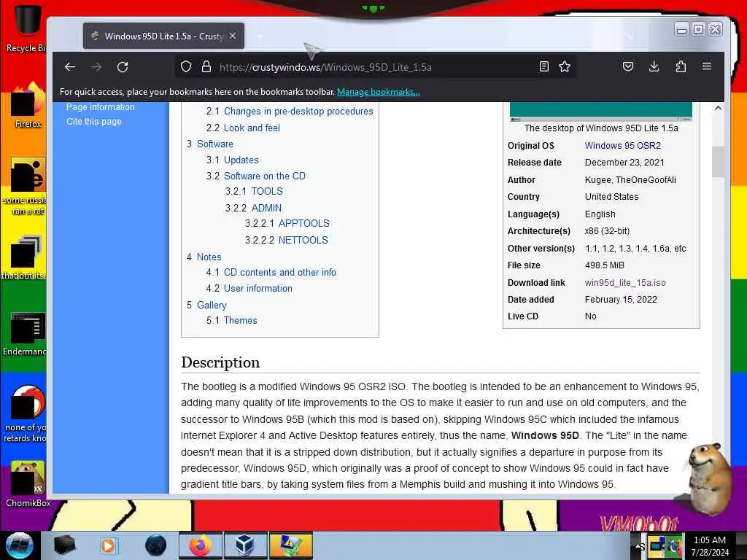This screenshot has width=747, height=560.
Task: Click the padlock site security icon
Action: 206,66
